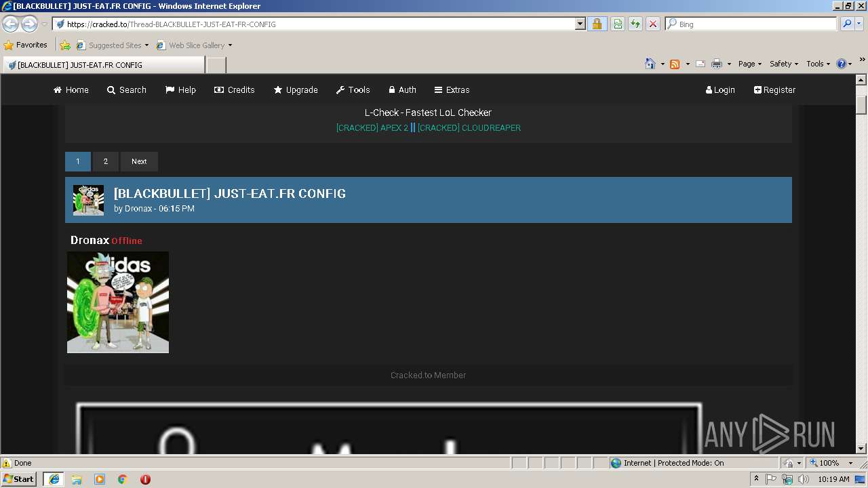
Task: Select page 1 pagination button
Action: coord(78,161)
